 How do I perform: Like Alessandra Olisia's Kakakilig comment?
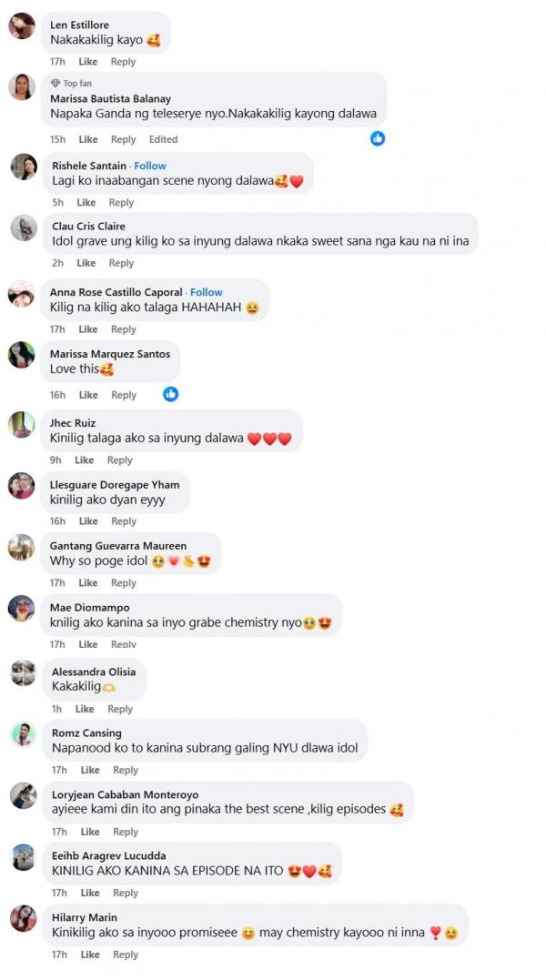(x=85, y=709)
